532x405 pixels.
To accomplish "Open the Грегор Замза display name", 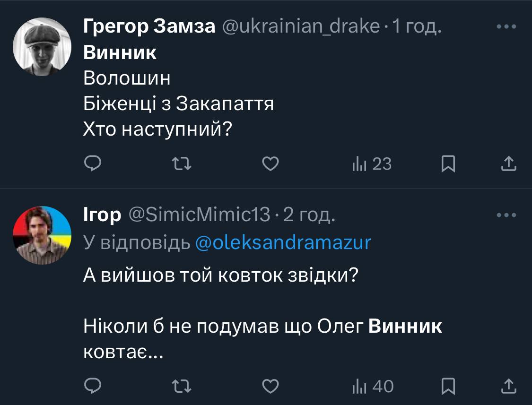I will click(x=149, y=27).
